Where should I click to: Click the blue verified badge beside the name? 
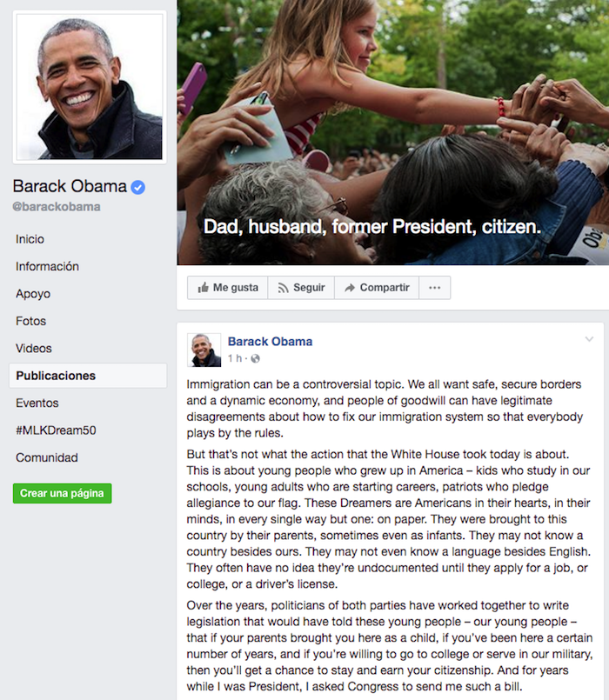tap(137, 187)
